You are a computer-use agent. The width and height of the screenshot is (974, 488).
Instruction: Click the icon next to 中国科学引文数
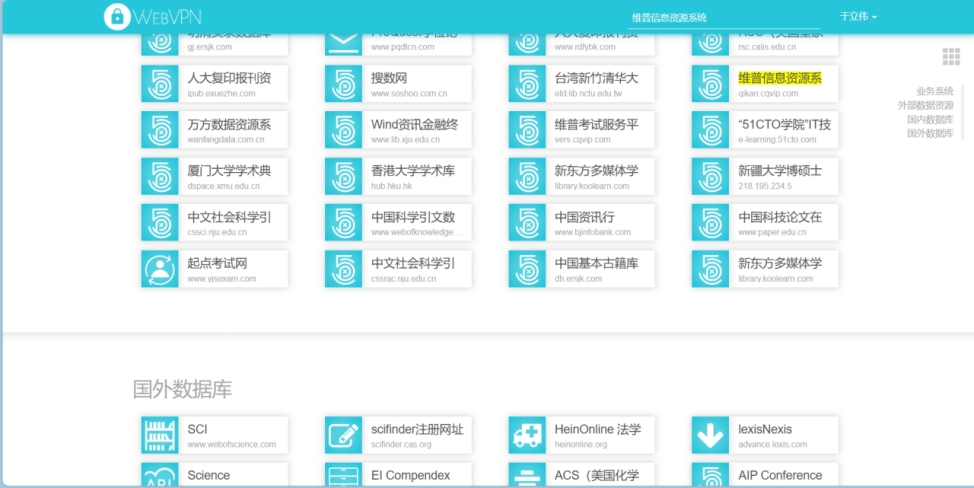point(344,223)
